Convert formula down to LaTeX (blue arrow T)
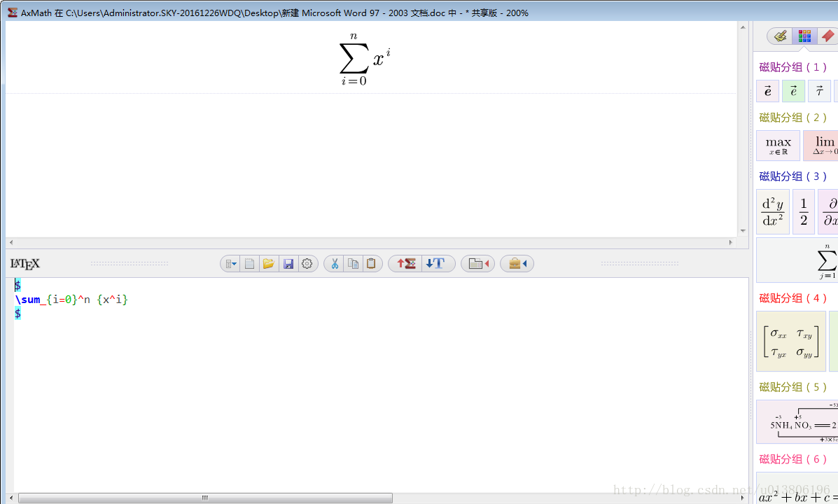 (436, 263)
